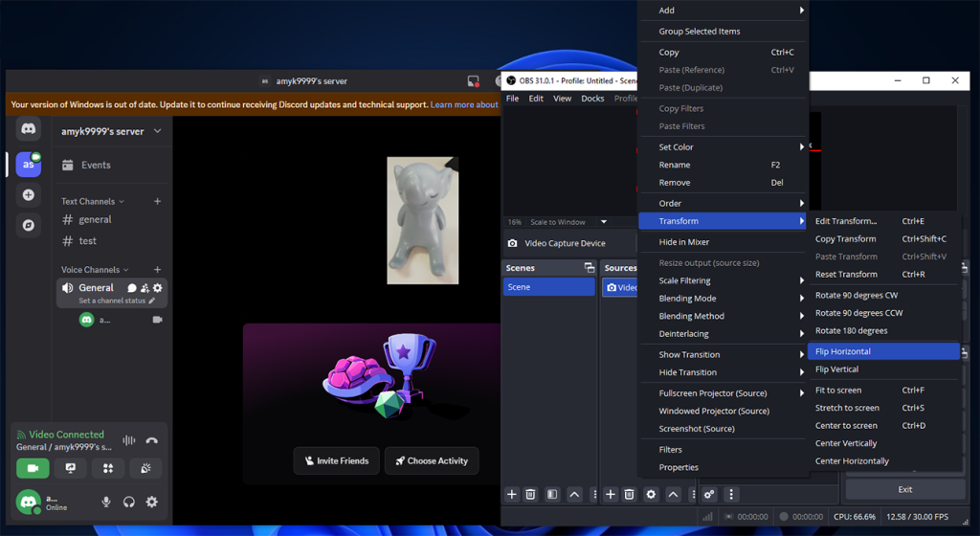This screenshot has width=980, height=536.
Task: Select Center to screen option
Action: click(x=883, y=425)
